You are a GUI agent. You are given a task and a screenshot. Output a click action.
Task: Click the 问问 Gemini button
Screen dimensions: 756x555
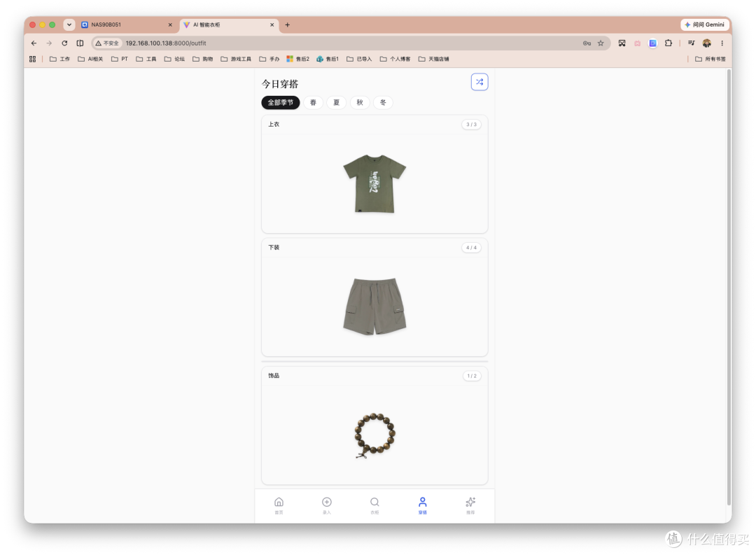pos(704,24)
